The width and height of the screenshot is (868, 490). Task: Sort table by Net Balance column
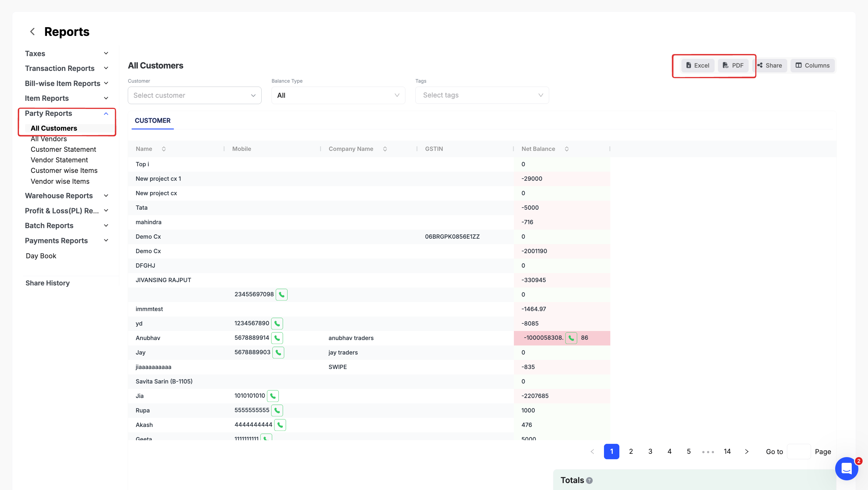[x=567, y=149]
